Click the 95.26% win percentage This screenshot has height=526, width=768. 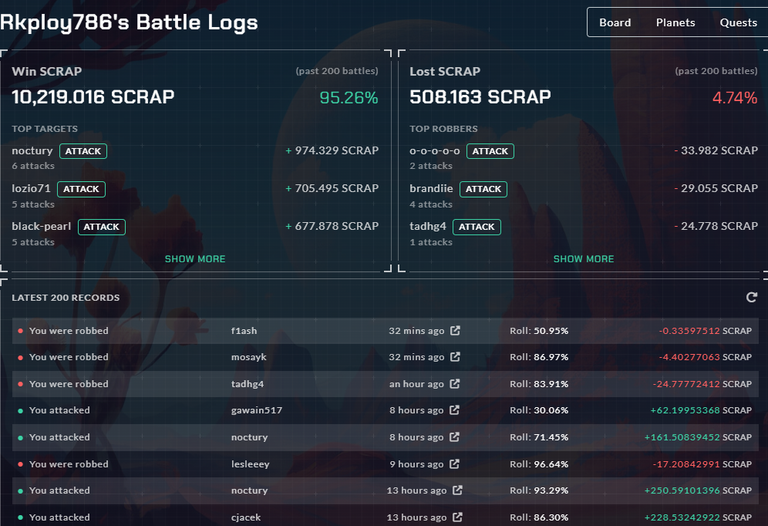click(x=349, y=98)
